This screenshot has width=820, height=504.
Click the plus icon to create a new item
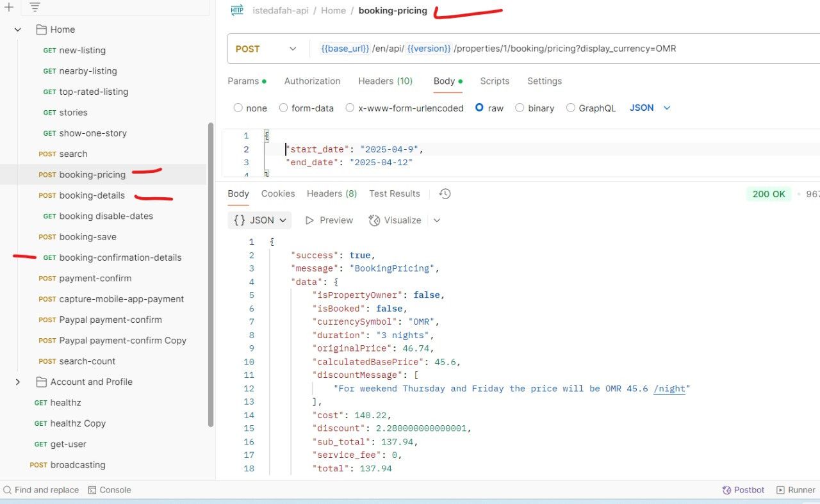(9, 8)
